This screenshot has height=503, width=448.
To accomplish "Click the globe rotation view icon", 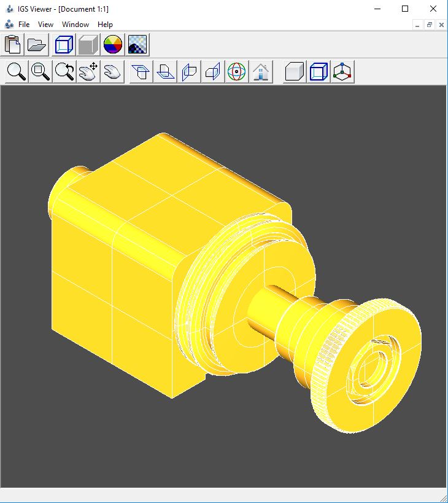I will [x=237, y=72].
